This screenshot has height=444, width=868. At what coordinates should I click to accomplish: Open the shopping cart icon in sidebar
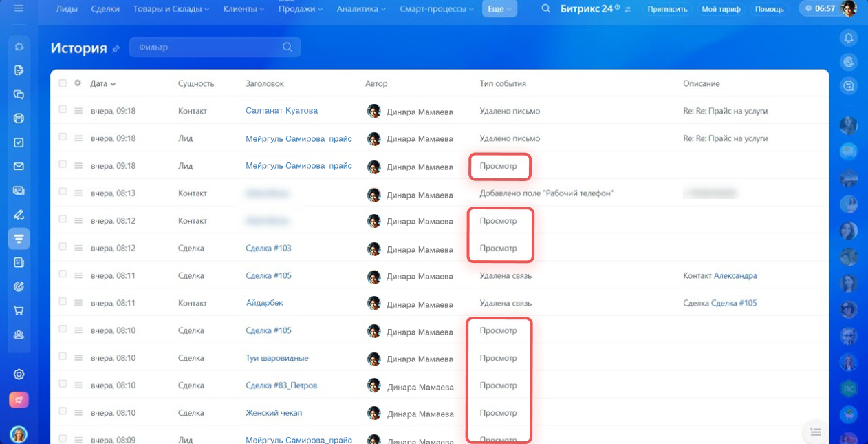19,310
